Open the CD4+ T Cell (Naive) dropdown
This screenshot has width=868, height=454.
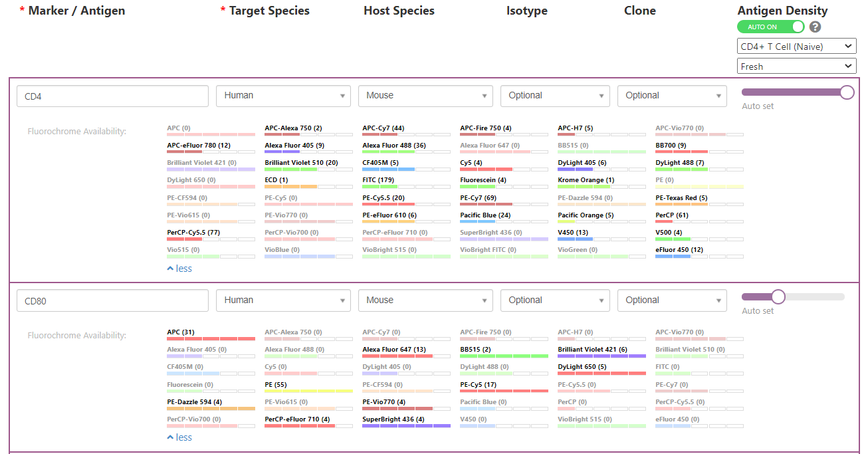tap(796, 47)
